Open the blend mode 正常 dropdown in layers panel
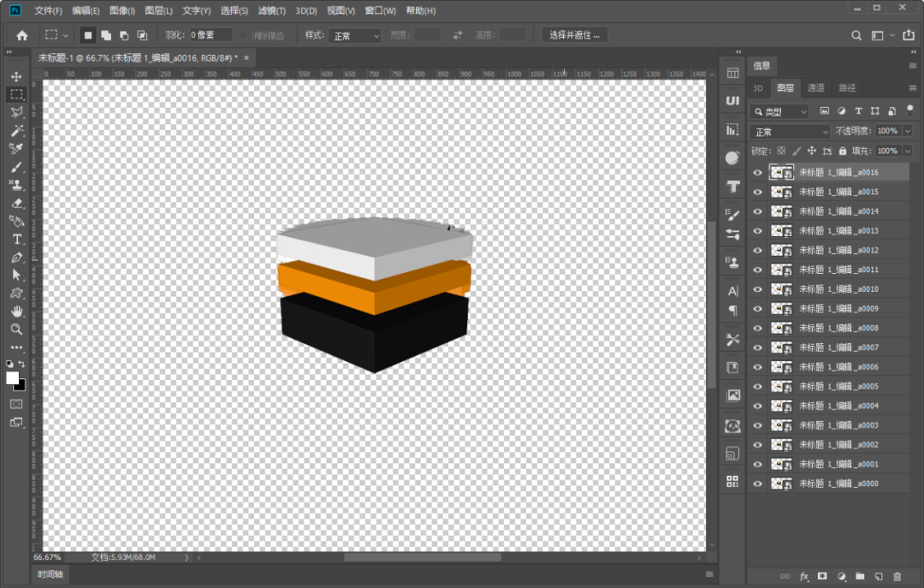This screenshot has height=588, width=924. tap(790, 132)
